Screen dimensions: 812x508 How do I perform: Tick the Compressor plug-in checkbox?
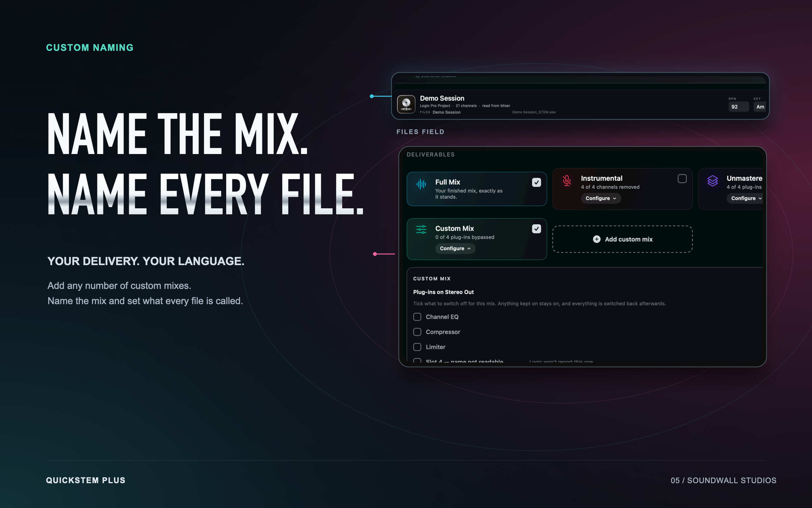pos(417,332)
